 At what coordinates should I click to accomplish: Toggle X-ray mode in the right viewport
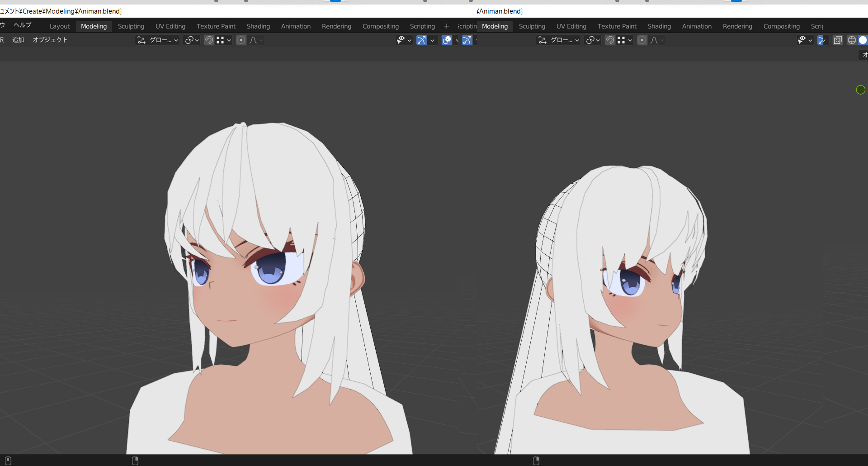[x=838, y=40]
